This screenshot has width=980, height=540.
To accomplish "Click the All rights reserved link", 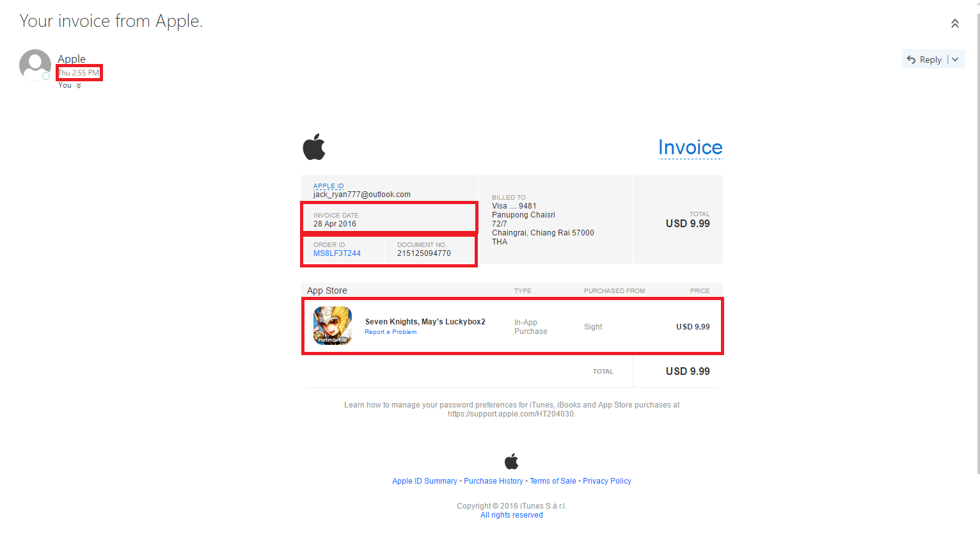I will click(x=512, y=515).
